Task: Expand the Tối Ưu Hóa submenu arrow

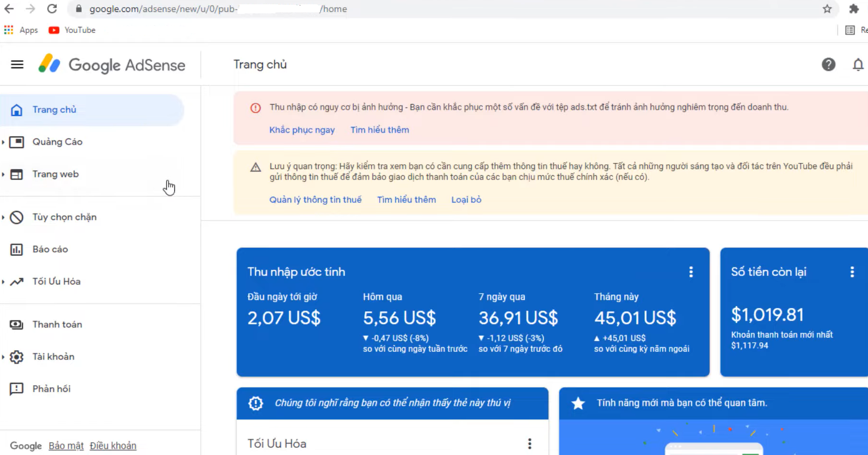Action: tap(3, 282)
